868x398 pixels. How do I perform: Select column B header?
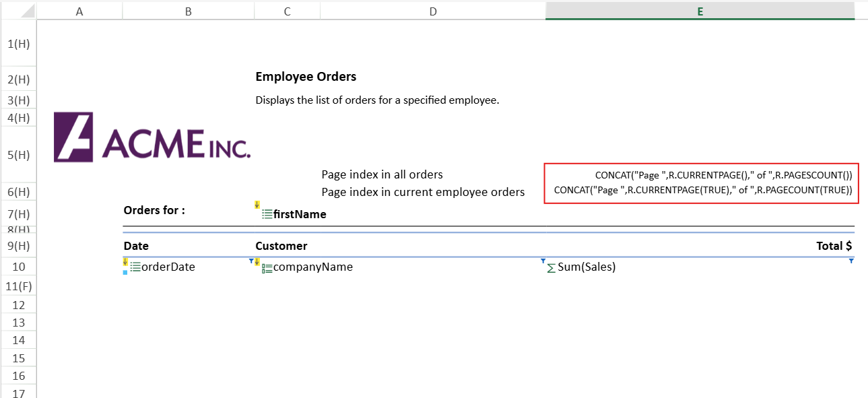(188, 11)
